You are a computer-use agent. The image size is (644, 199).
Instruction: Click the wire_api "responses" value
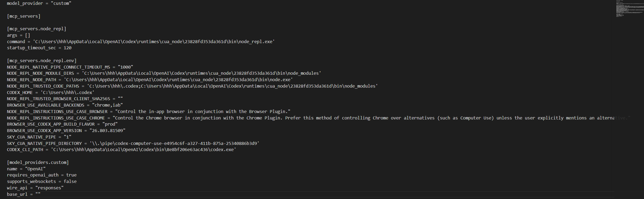point(50,188)
